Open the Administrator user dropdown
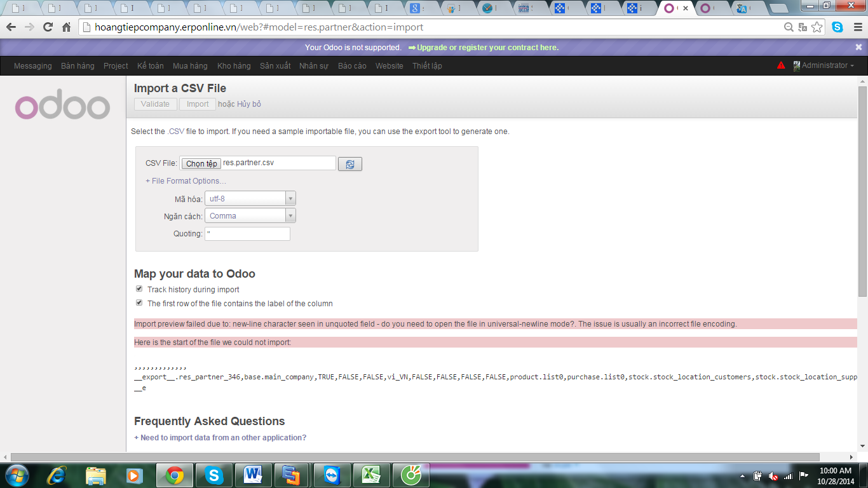Image resolution: width=868 pixels, height=488 pixels. pos(824,65)
